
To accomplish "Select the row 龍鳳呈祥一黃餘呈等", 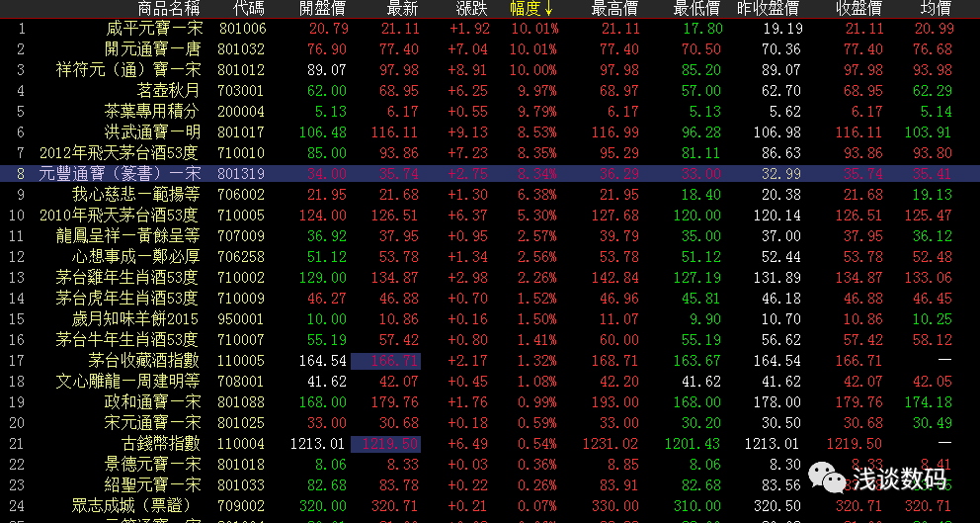I will click(490, 236).
